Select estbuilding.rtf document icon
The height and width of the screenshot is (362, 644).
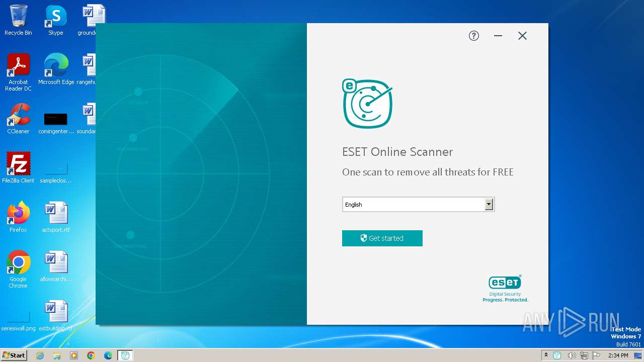[x=56, y=316]
